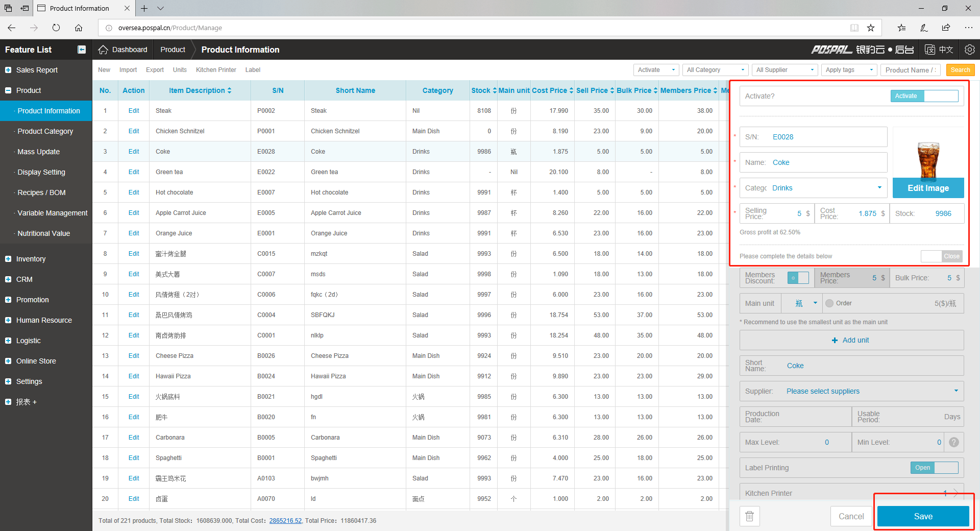Viewport: 980px width, 531px height.
Task: Open the Apply tags dropdown
Action: pyautogui.click(x=849, y=70)
